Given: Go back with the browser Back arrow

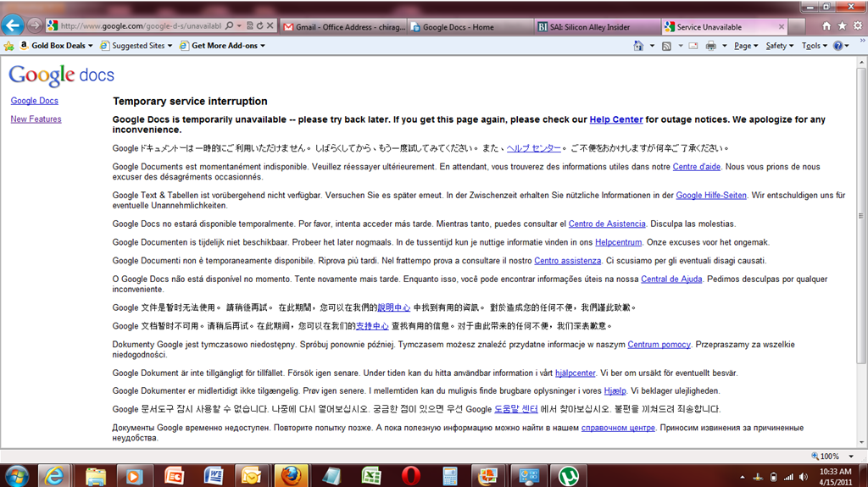Looking at the screenshot, I should click(13, 25).
